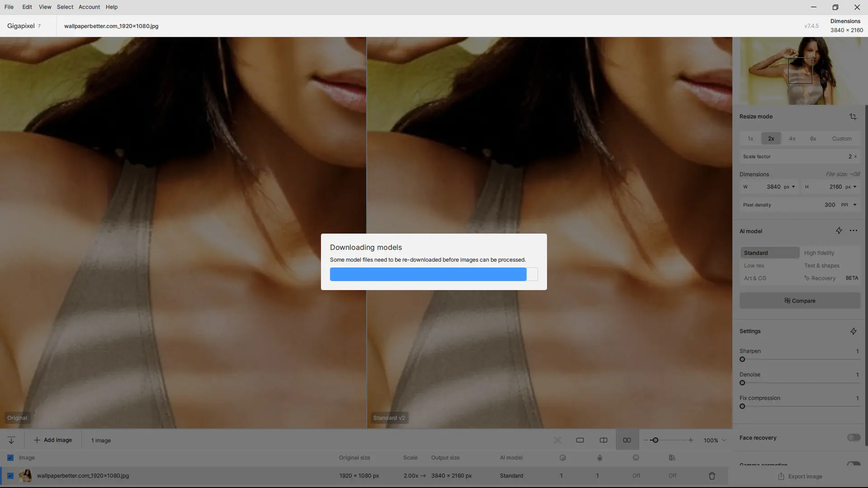Image resolution: width=868 pixels, height=488 pixels.
Task: Select the side-by-side view icon
Action: [x=627, y=440]
